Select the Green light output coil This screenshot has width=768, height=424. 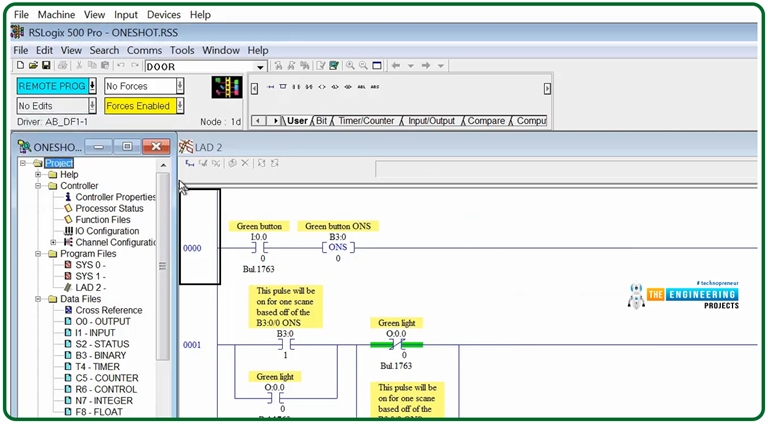coord(397,344)
